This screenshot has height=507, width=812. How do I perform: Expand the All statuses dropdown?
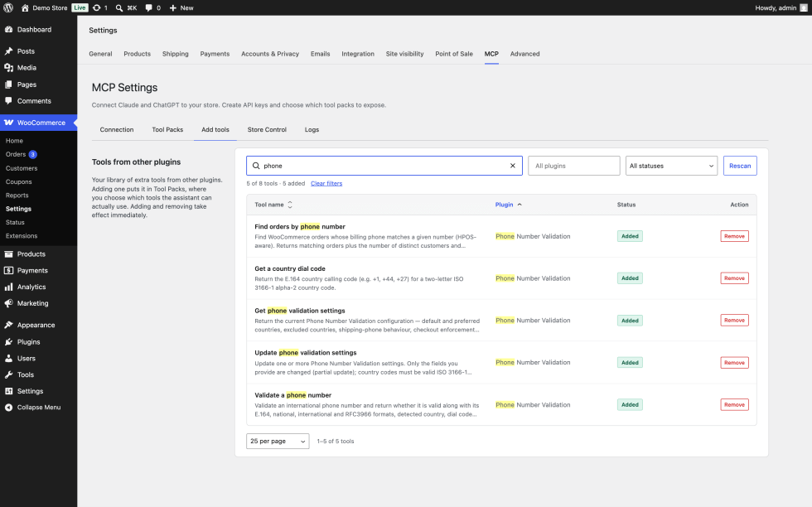pyautogui.click(x=671, y=166)
